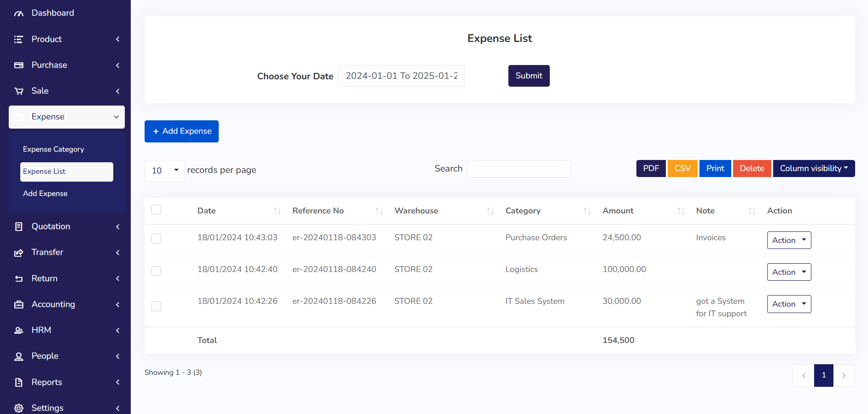The width and height of the screenshot is (868, 414).
Task: Open the Column visibility dropdown
Action: coord(813,169)
